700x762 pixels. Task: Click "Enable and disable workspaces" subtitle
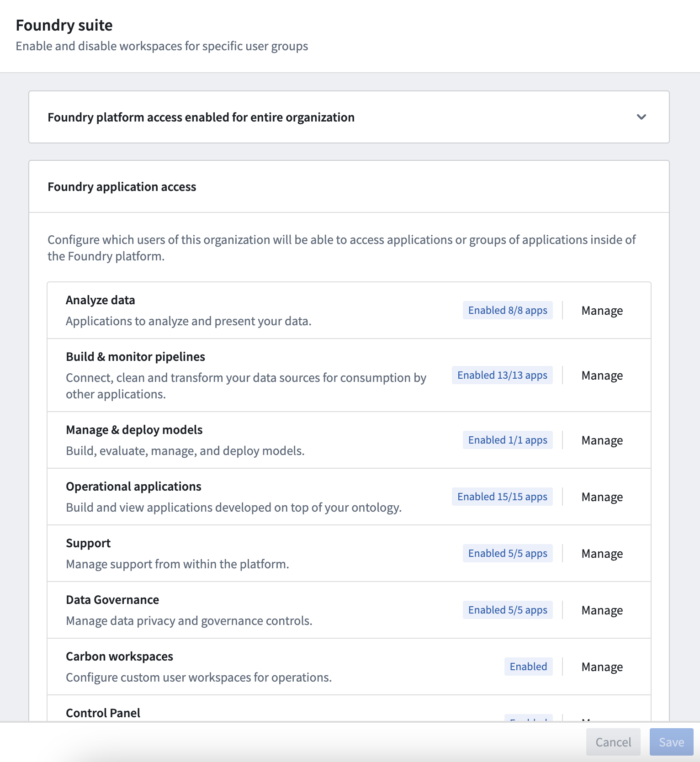coord(162,46)
